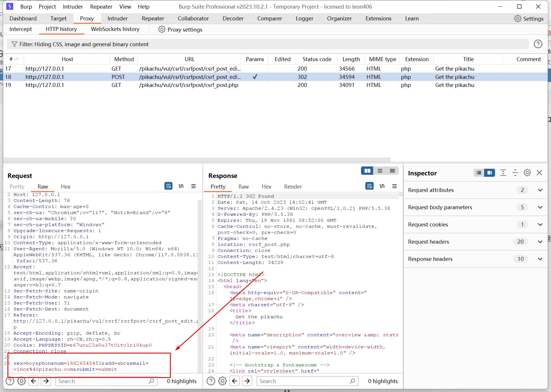Open Response search help icon
This screenshot has width=551, height=392.
click(x=211, y=381)
